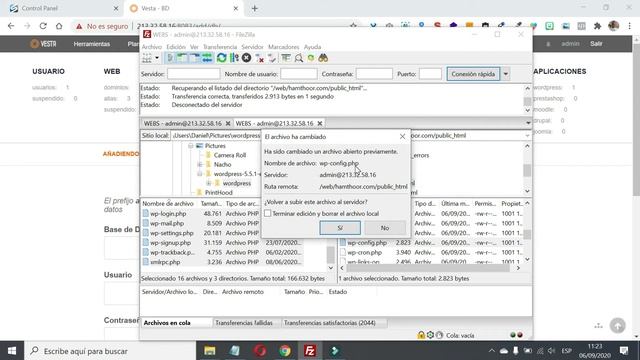Cancel current operation toolbar icon
This screenshot has height=360, width=640.
click(246, 58)
